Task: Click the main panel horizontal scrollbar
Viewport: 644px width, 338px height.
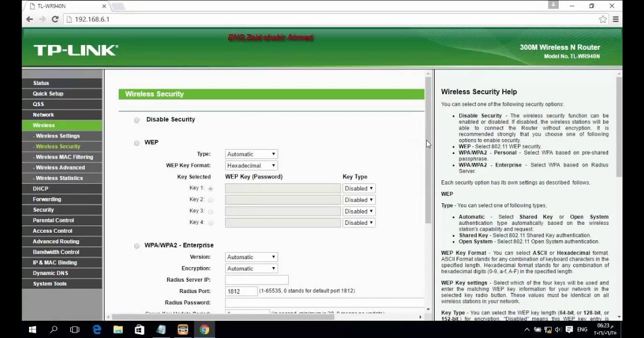Action: [x=222, y=317]
